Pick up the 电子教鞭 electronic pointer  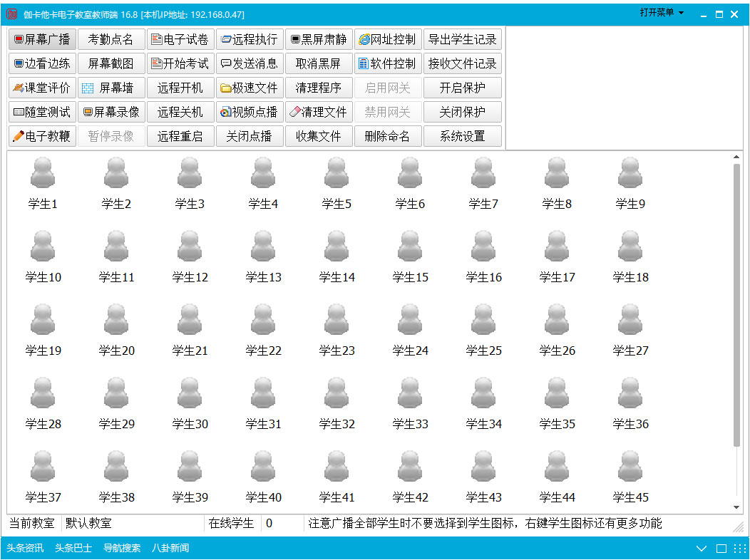pos(41,135)
